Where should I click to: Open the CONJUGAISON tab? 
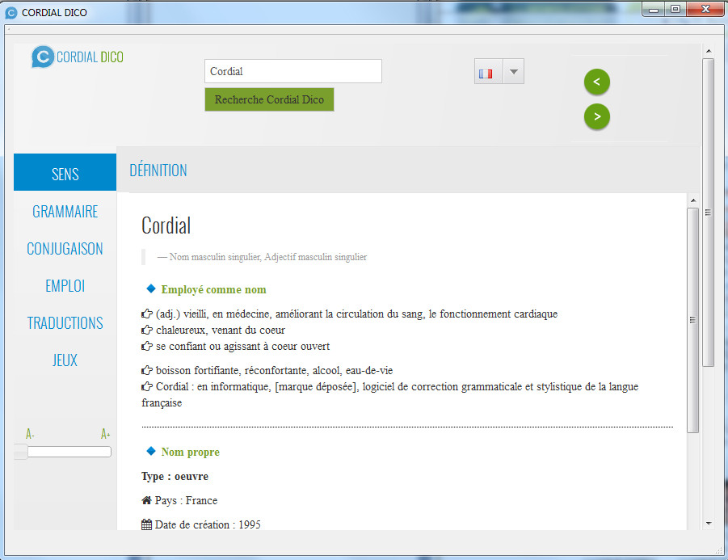point(65,248)
